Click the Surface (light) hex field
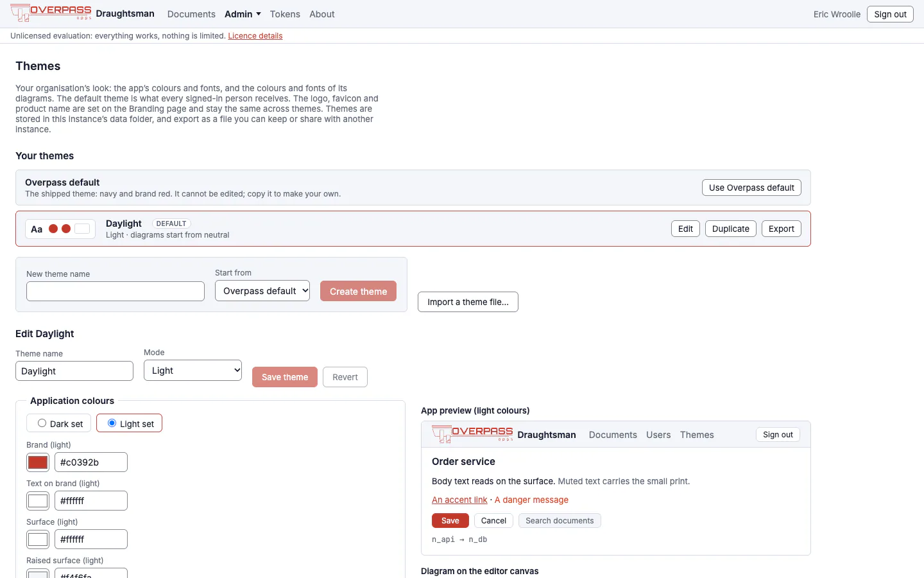The image size is (924, 578). [91, 539]
